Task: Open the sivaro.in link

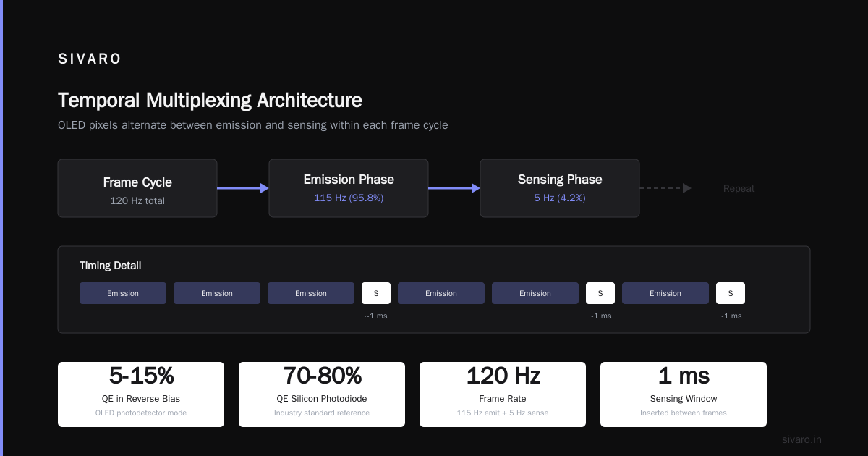Action: tap(801, 439)
